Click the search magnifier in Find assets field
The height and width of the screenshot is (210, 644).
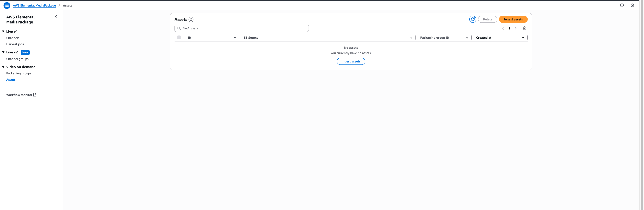tap(179, 28)
